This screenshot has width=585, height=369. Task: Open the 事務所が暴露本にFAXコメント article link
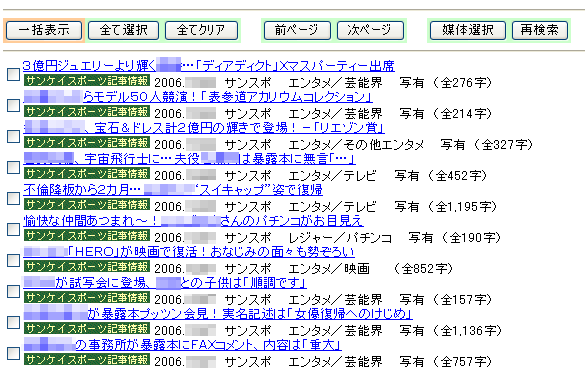182,345
